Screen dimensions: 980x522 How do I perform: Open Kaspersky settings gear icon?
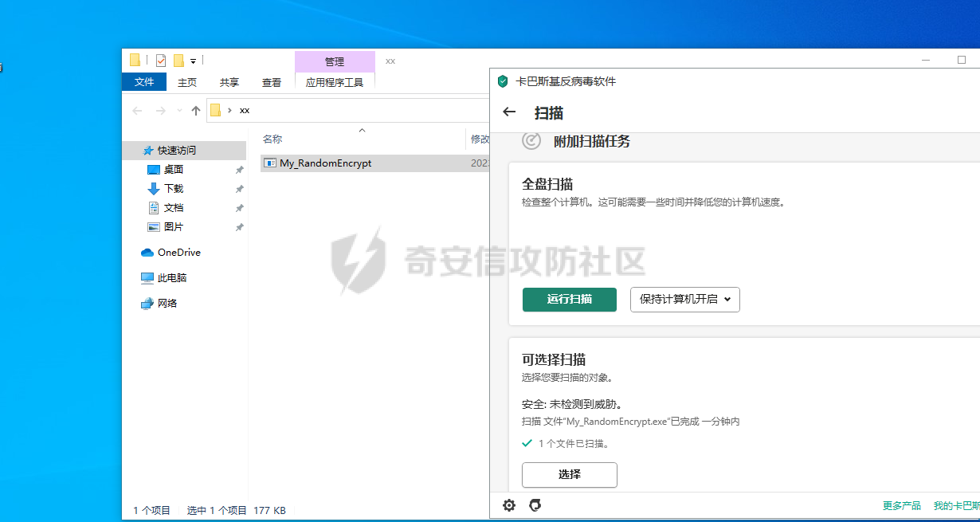click(509, 505)
